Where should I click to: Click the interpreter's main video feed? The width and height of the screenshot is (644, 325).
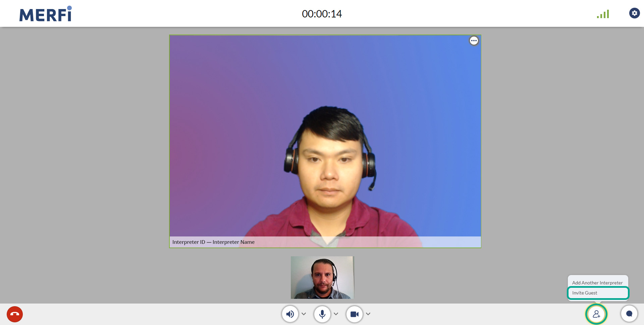point(325,134)
